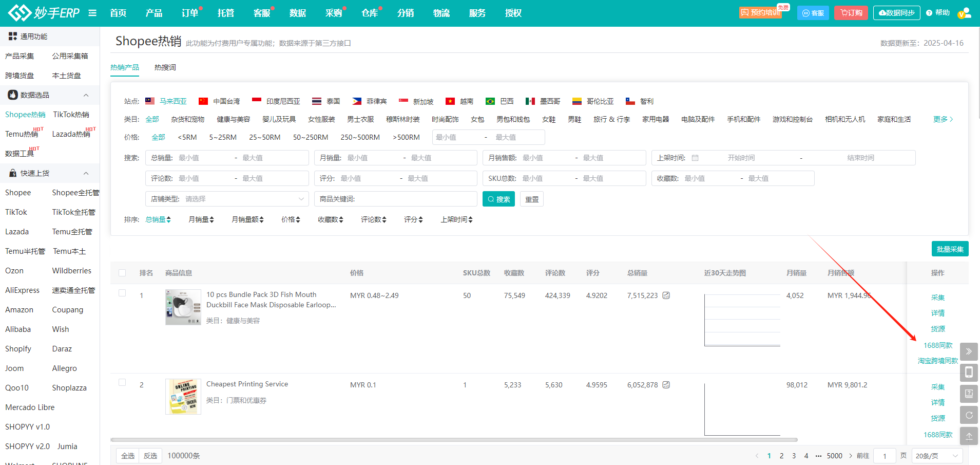The width and height of the screenshot is (980, 465).
Task: Click the floating help manual book icon
Action: coord(969,394)
